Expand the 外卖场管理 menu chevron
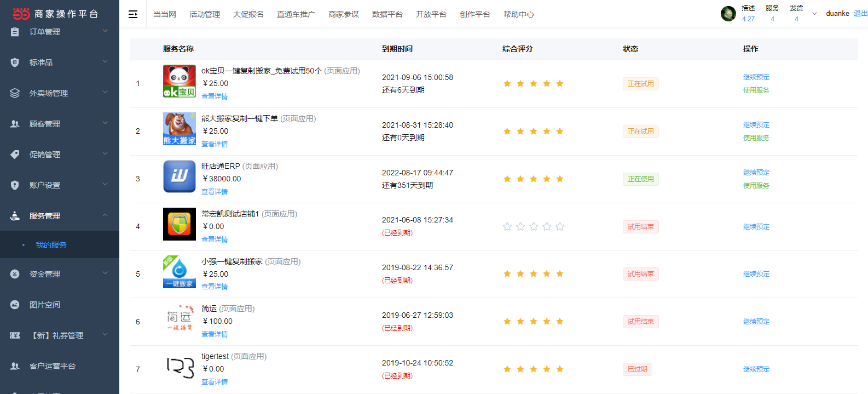Viewport: 868px width, 394px height. [105, 92]
